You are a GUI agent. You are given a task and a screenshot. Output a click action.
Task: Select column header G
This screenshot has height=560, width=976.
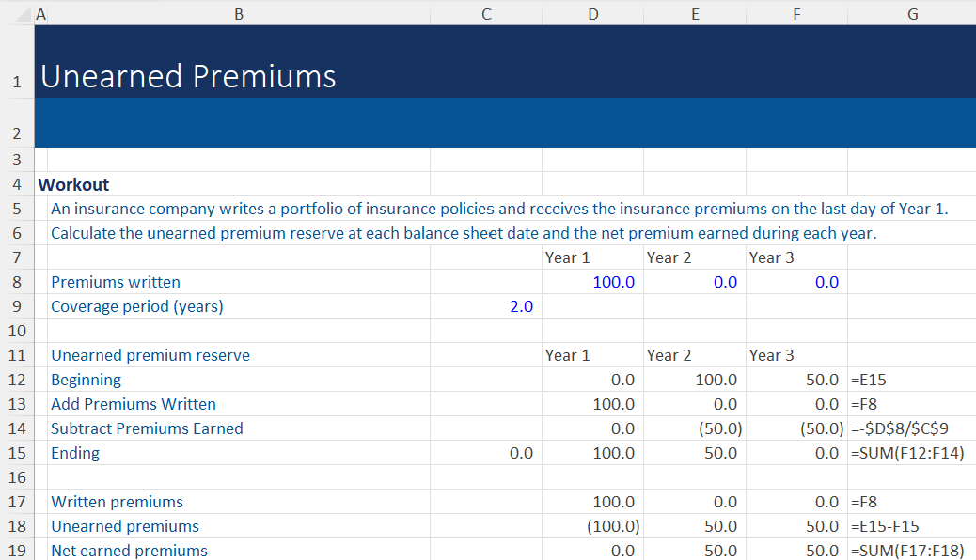tap(912, 13)
